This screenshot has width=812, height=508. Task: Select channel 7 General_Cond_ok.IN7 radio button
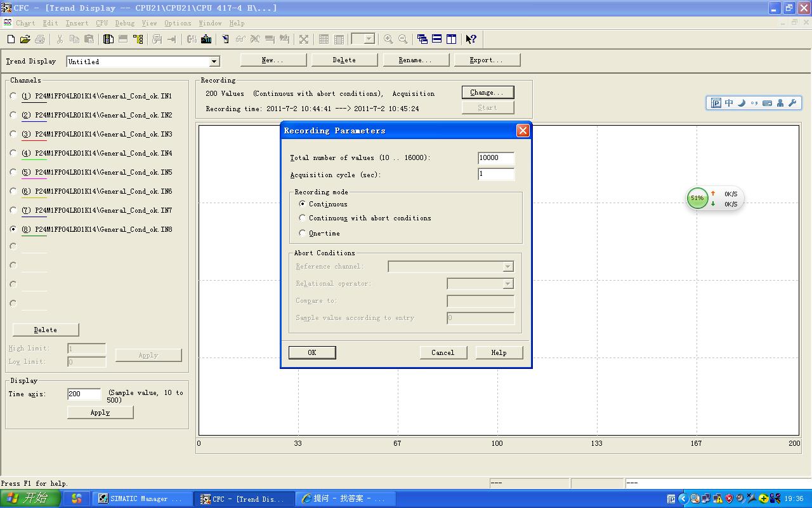pos(14,210)
